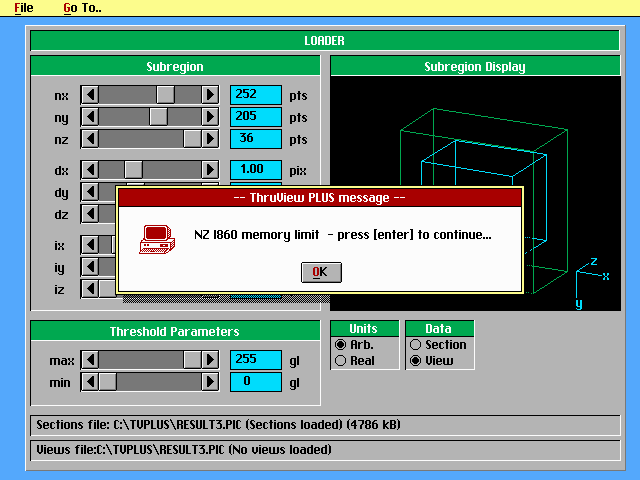640x480 pixels.
Task: Click the Views file status line
Action: coord(325,450)
